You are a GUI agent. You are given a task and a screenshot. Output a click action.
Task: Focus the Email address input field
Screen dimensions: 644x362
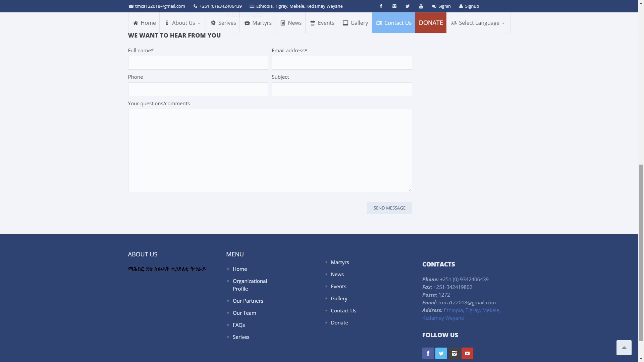(x=342, y=63)
